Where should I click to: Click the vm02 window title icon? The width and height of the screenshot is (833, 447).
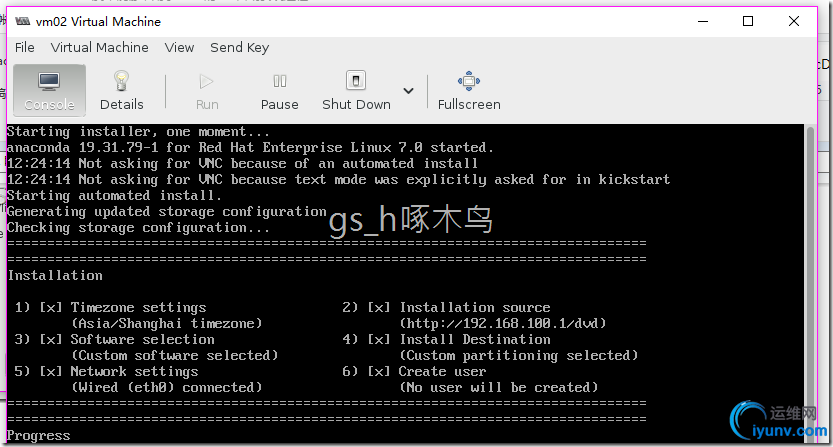click(21, 21)
